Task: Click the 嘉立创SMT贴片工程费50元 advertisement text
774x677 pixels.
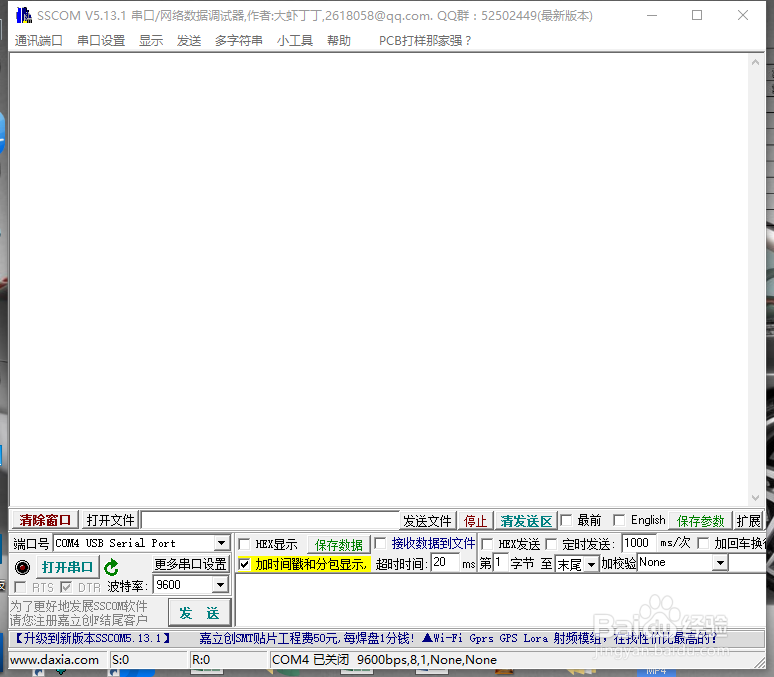Action: pos(307,638)
